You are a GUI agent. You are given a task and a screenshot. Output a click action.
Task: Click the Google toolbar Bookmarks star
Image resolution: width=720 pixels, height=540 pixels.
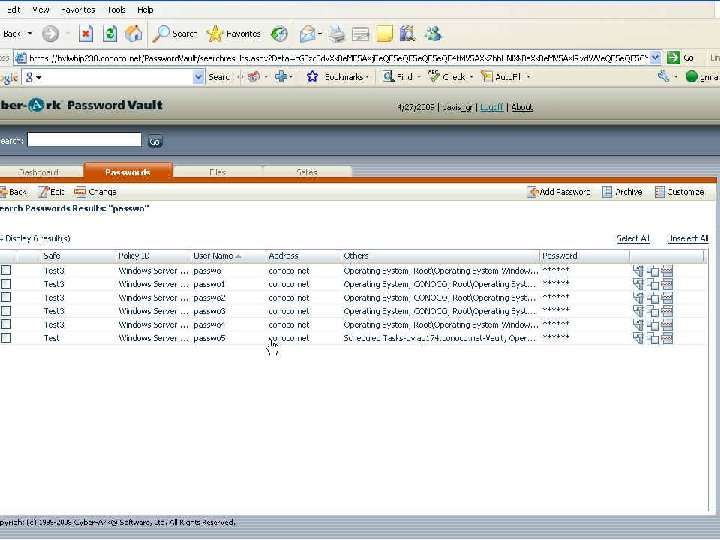coord(312,77)
